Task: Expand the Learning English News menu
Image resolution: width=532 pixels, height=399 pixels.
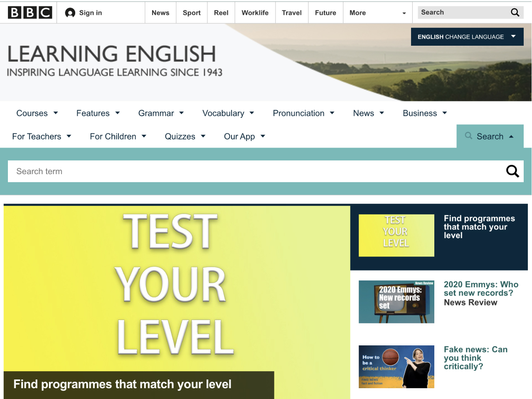Action: (x=369, y=113)
